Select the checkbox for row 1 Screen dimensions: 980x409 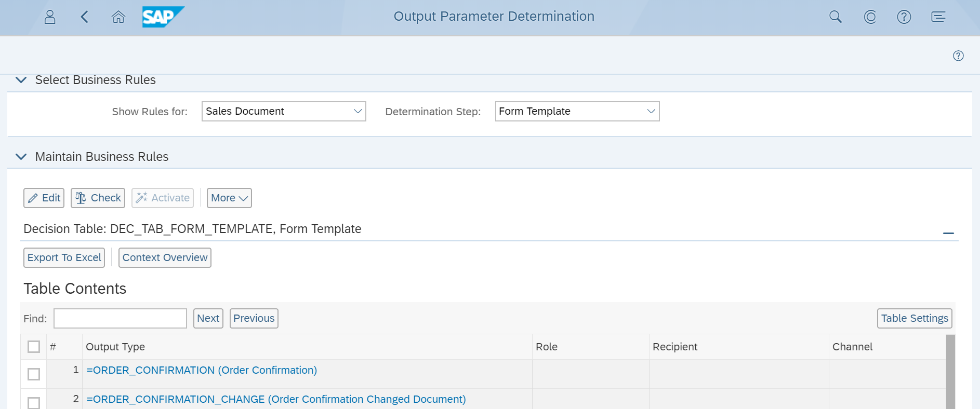(34, 374)
